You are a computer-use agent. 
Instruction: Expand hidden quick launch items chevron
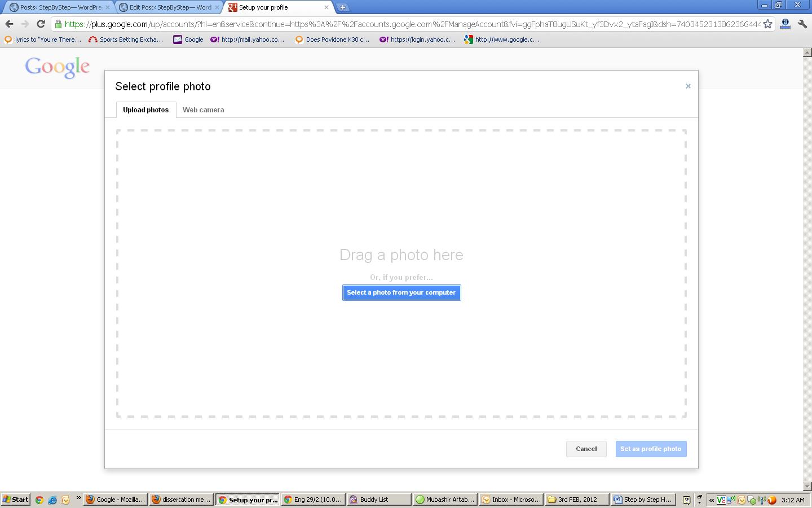point(78,498)
